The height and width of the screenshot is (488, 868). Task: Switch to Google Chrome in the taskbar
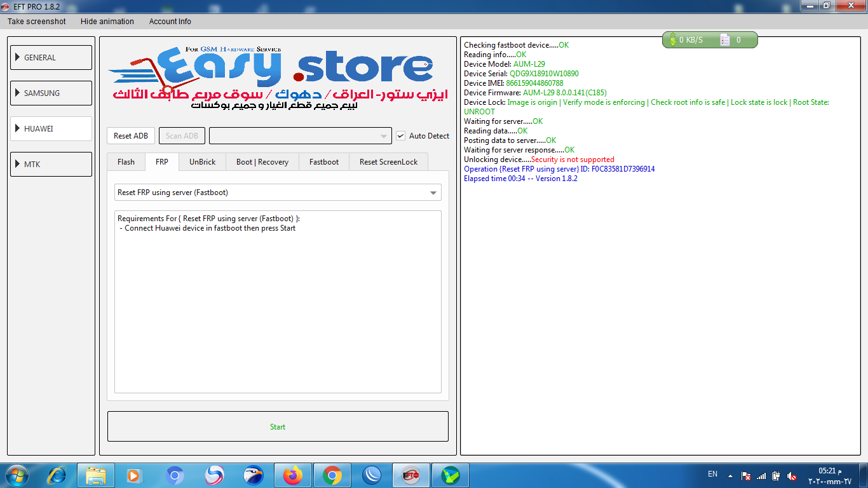[x=332, y=475]
